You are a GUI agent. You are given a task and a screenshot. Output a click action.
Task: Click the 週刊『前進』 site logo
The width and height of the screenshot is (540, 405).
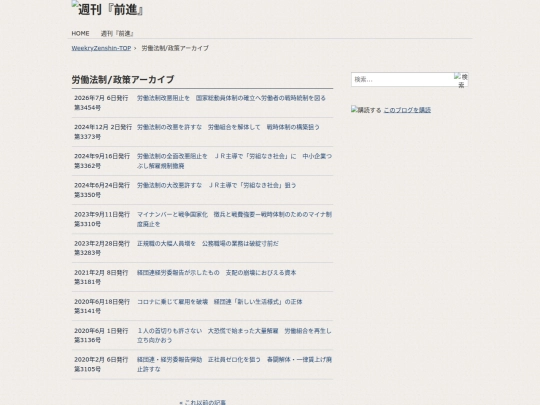point(107,9)
